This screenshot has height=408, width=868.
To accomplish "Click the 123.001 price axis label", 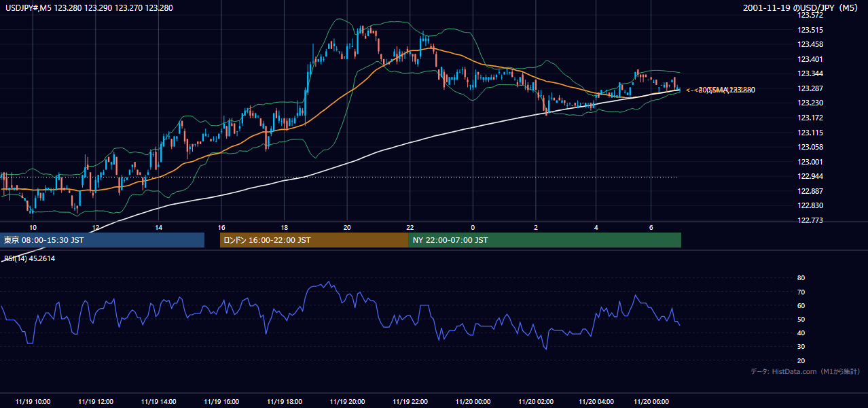I will 811,162.
